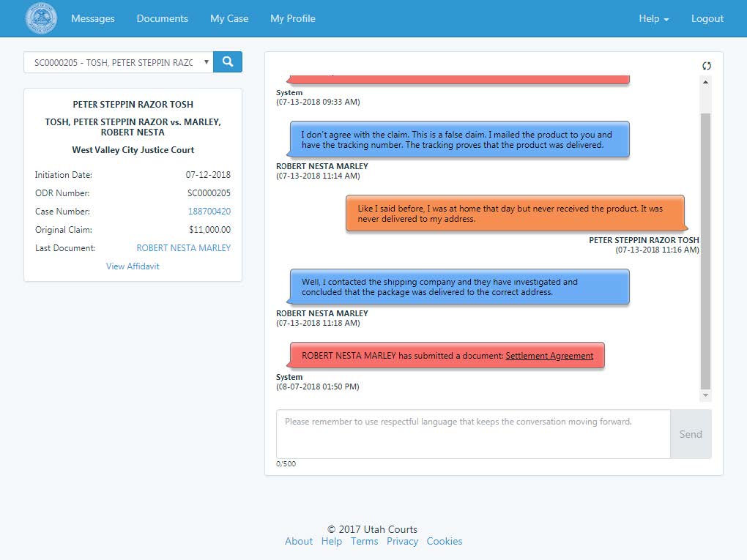This screenshot has height=560, width=747.
Task: Click the message text input box
Action: click(x=472, y=434)
